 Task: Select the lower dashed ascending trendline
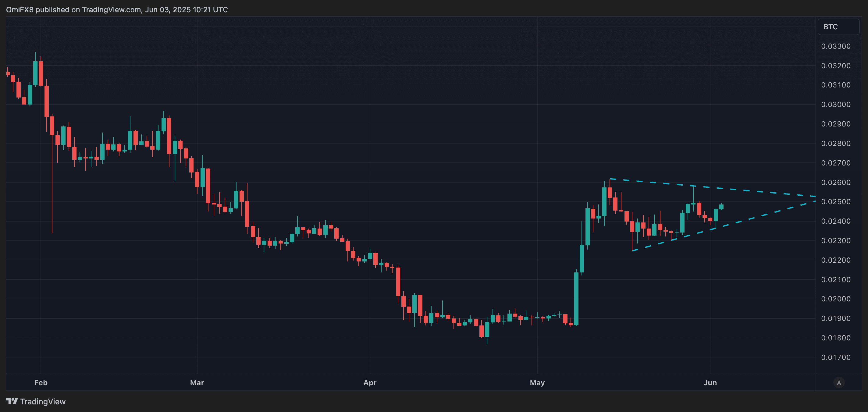(x=724, y=226)
